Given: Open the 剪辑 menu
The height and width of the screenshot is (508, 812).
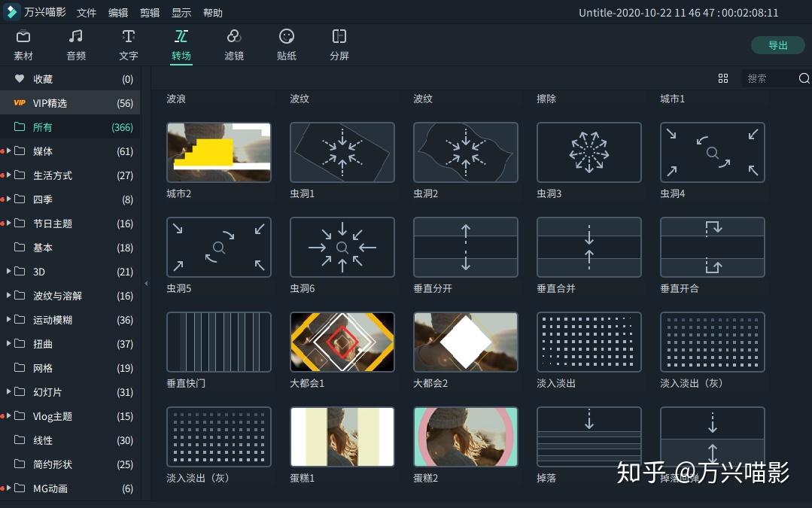Looking at the screenshot, I should (150, 13).
